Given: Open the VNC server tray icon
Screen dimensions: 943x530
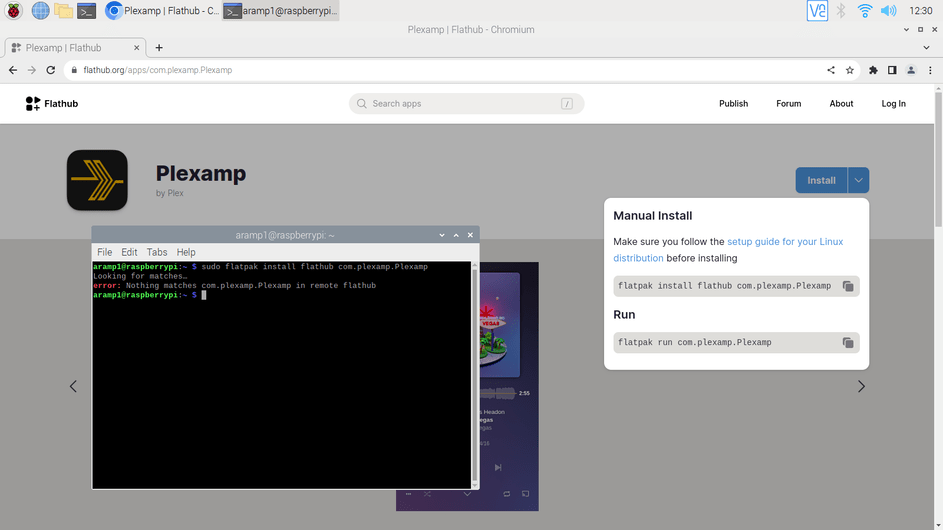Looking at the screenshot, I should point(817,11).
